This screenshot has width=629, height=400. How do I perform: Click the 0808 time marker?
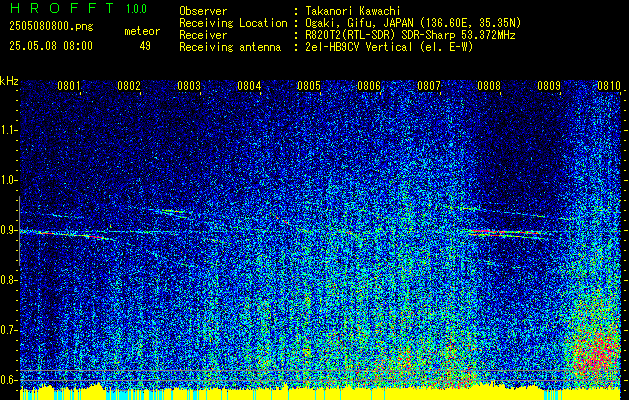[489, 86]
